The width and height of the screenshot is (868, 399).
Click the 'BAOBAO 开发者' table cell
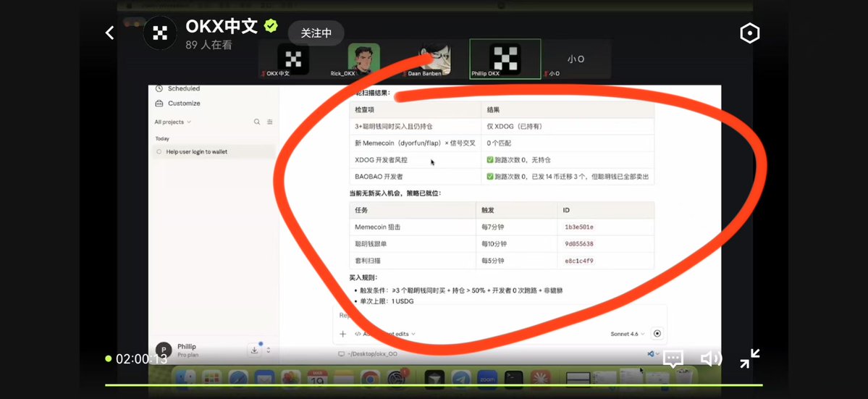[x=416, y=177]
